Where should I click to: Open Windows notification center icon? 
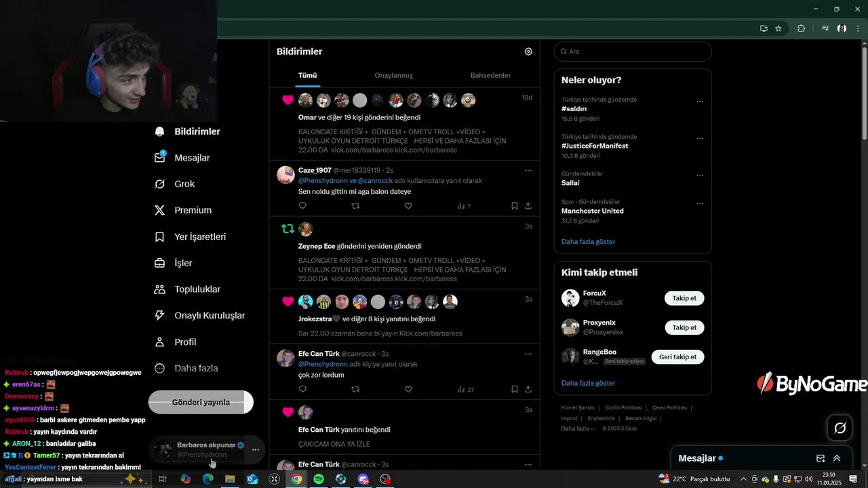pos(853,479)
